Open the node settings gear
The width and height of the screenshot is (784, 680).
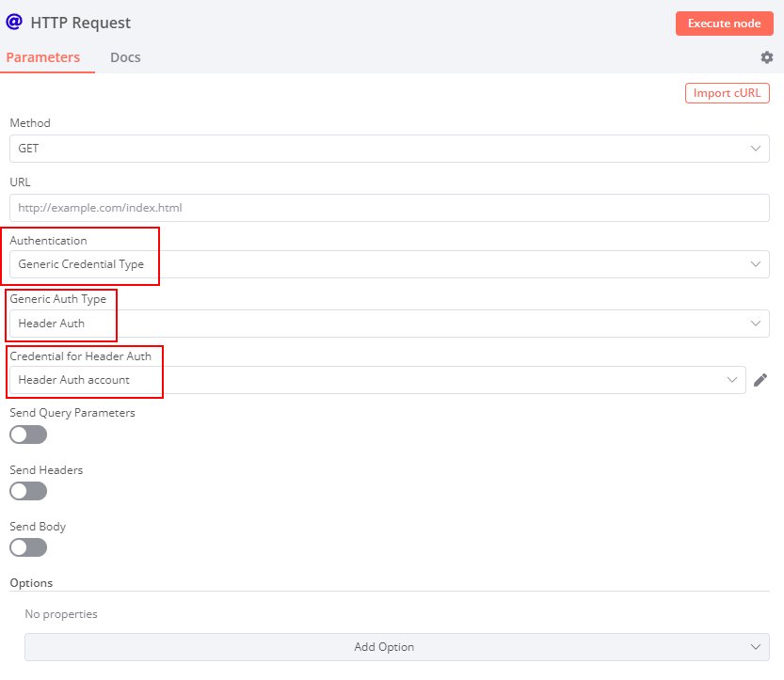click(766, 57)
